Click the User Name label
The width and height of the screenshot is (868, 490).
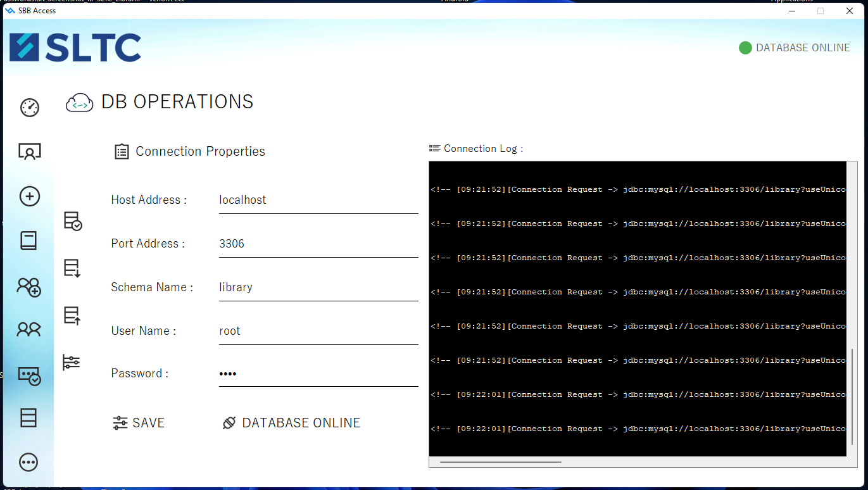pyautogui.click(x=144, y=331)
